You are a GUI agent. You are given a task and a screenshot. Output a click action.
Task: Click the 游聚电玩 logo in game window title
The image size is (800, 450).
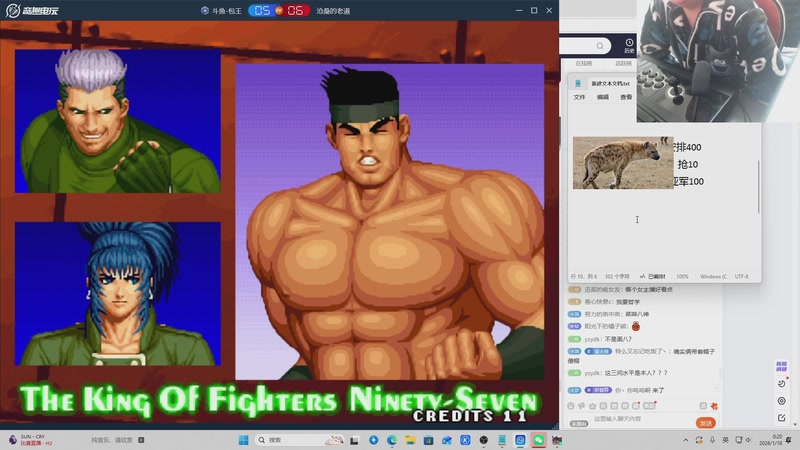[x=32, y=10]
